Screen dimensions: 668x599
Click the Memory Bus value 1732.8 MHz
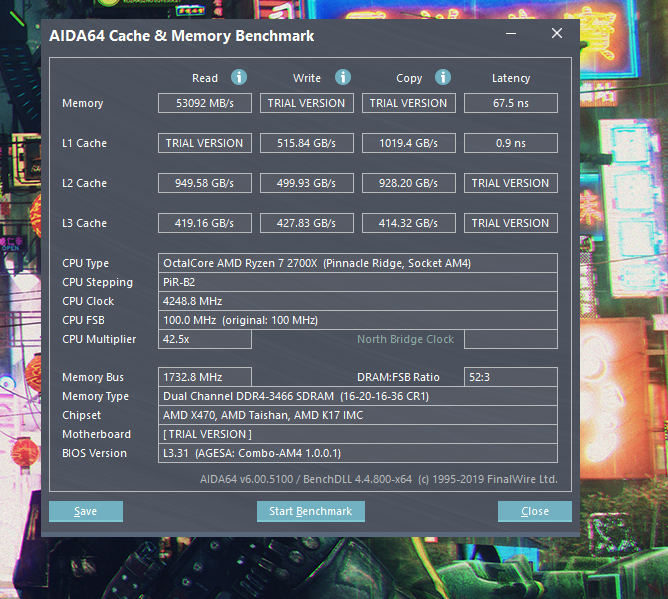[x=205, y=377]
